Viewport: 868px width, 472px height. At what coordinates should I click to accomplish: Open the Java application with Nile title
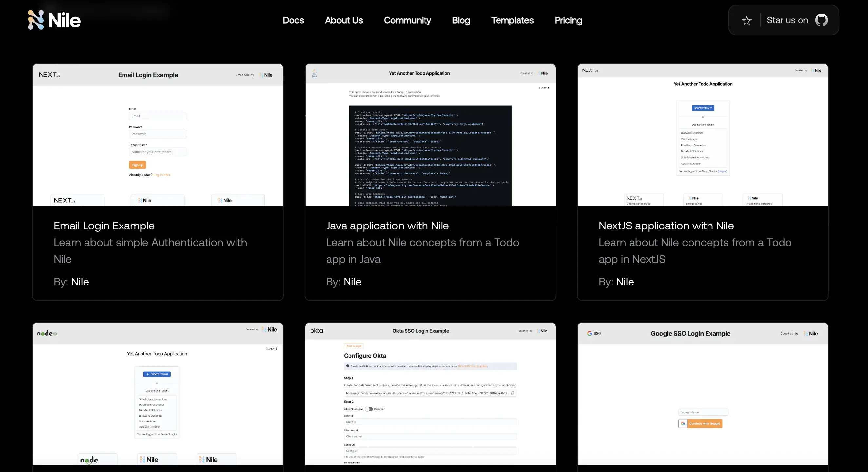[387, 226]
